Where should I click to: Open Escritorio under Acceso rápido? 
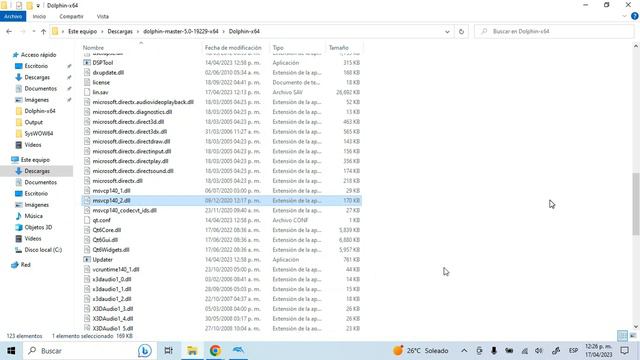pyautogui.click(x=36, y=66)
